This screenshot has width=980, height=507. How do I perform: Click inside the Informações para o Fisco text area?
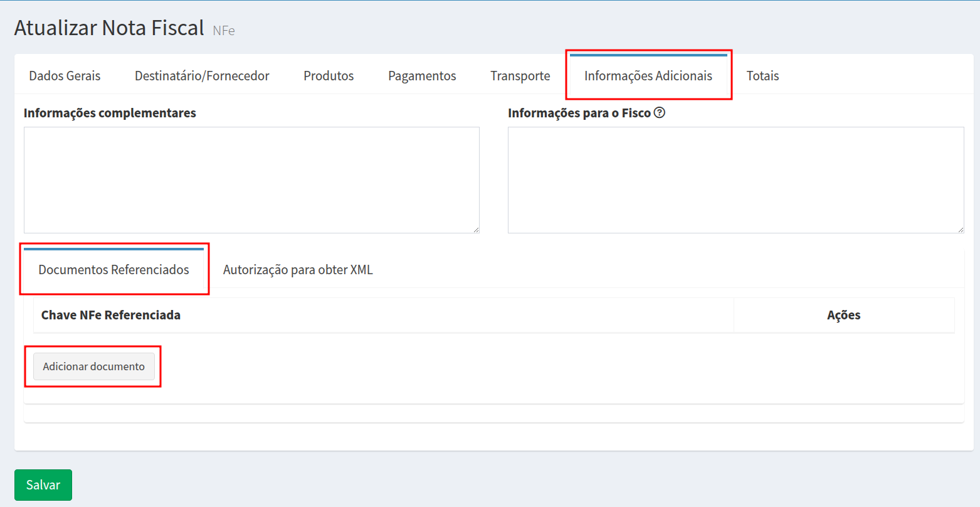(735, 180)
